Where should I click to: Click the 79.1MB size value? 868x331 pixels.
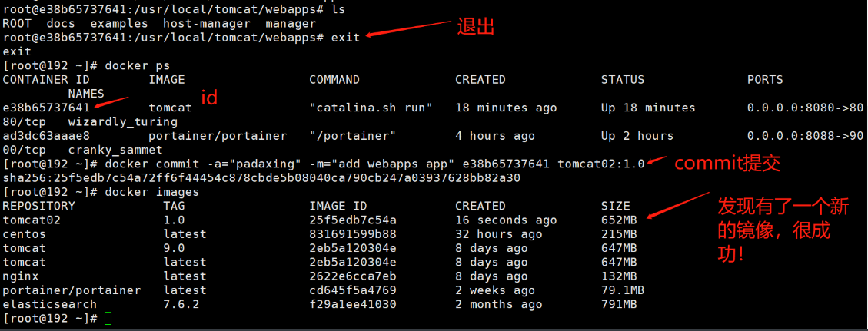click(623, 290)
